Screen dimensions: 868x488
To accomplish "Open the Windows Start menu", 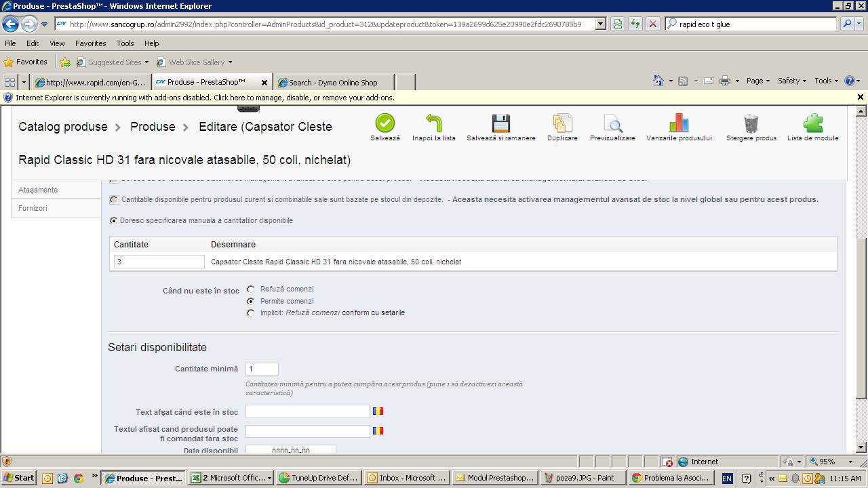I will coord(18,478).
